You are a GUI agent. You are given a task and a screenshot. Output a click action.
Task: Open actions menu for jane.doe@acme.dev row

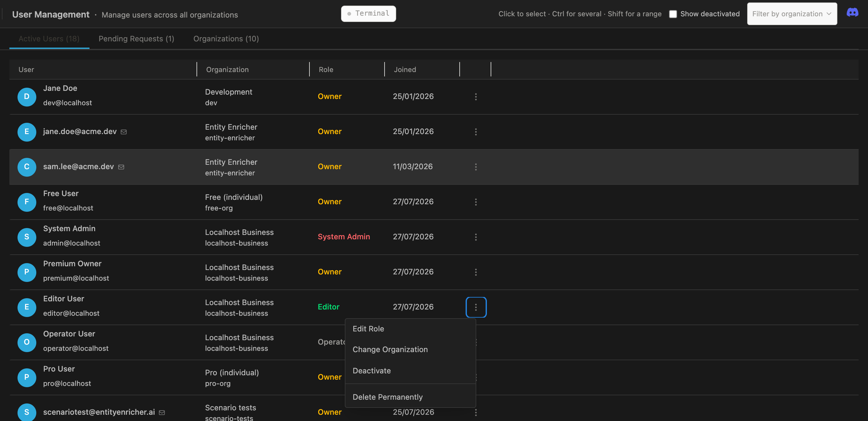pyautogui.click(x=476, y=132)
